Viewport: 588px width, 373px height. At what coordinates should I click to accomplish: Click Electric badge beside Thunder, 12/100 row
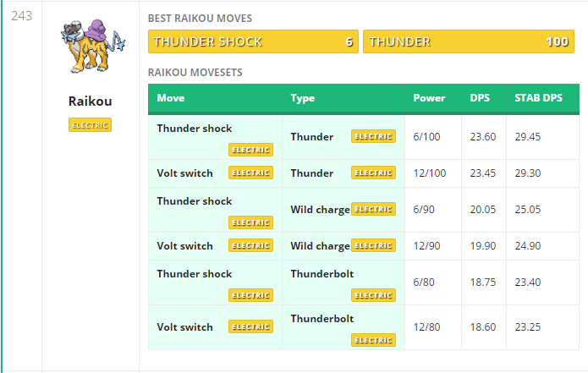[x=373, y=173]
